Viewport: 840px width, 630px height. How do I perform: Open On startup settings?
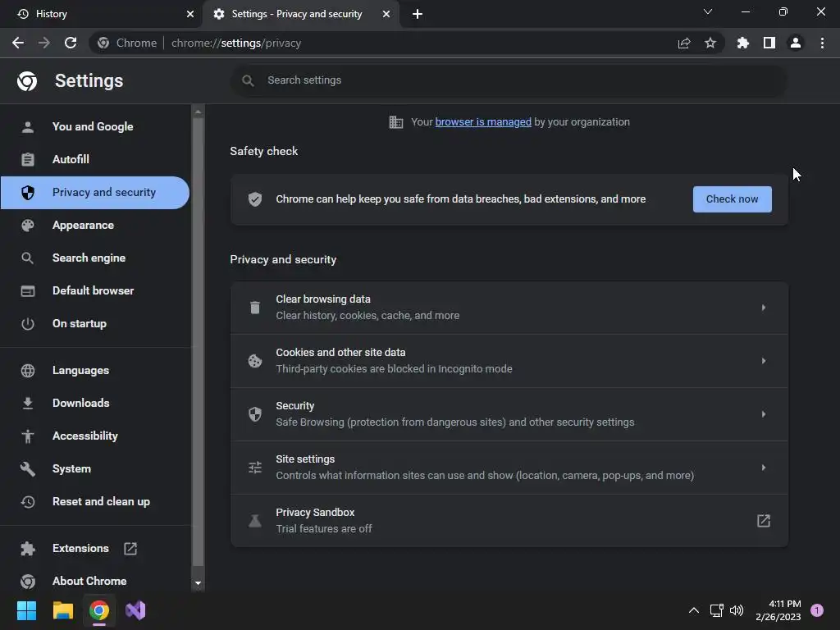click(95, 323)
